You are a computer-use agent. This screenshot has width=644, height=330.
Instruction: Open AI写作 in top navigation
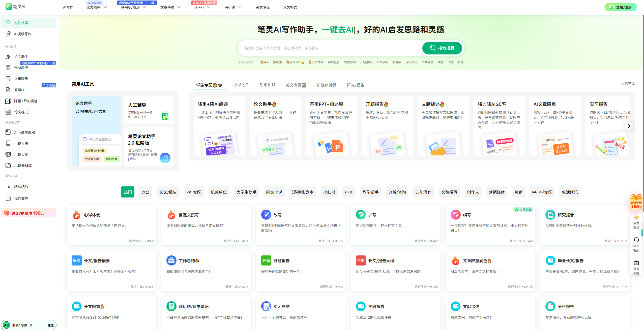(68, 7)
